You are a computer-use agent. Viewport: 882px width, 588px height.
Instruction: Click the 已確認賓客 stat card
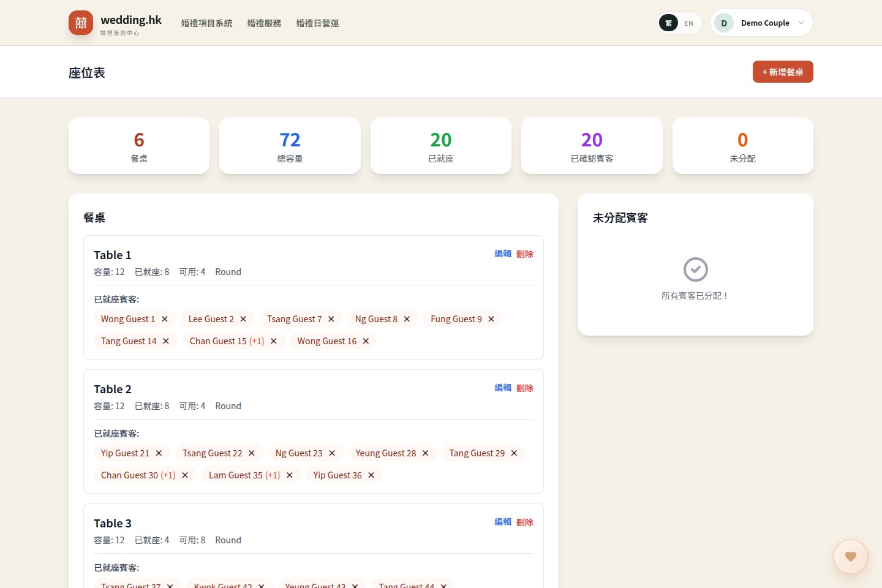[x=592, y=146]
